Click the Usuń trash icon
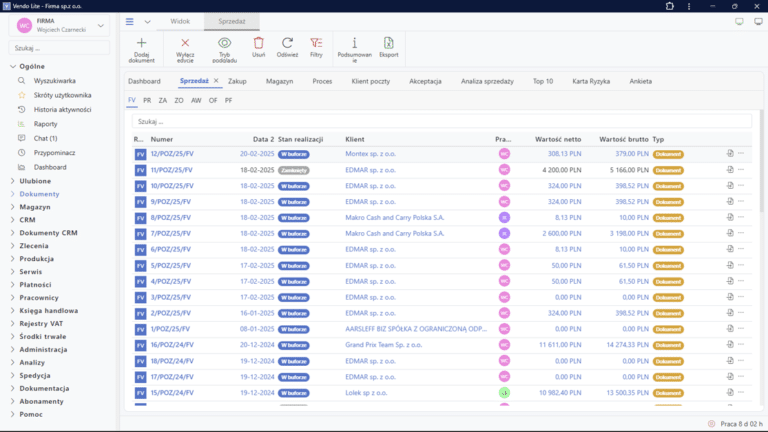This screenshot has height=432, width=768. (x=259, y=43)
